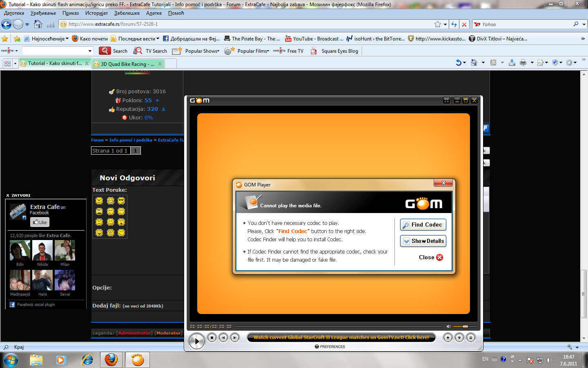Image resolution: width=588 pixels, height=368 pixels.
Task: Click the GOM playback seek bar
Action: [x=338, y=326]
